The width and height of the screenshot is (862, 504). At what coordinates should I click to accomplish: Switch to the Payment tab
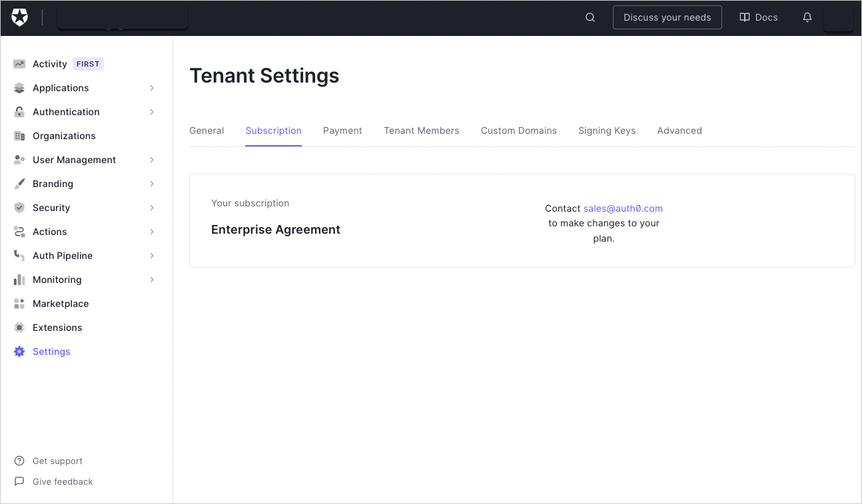[342, 130]
